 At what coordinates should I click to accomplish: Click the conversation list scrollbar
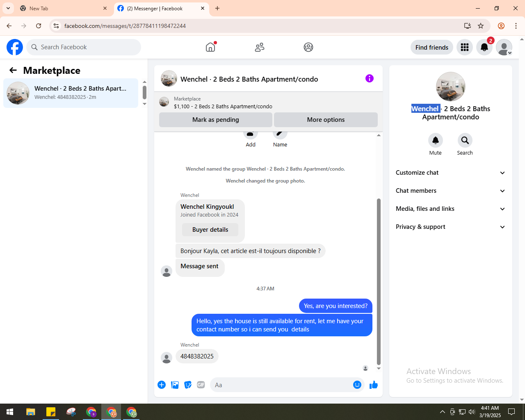144,93
